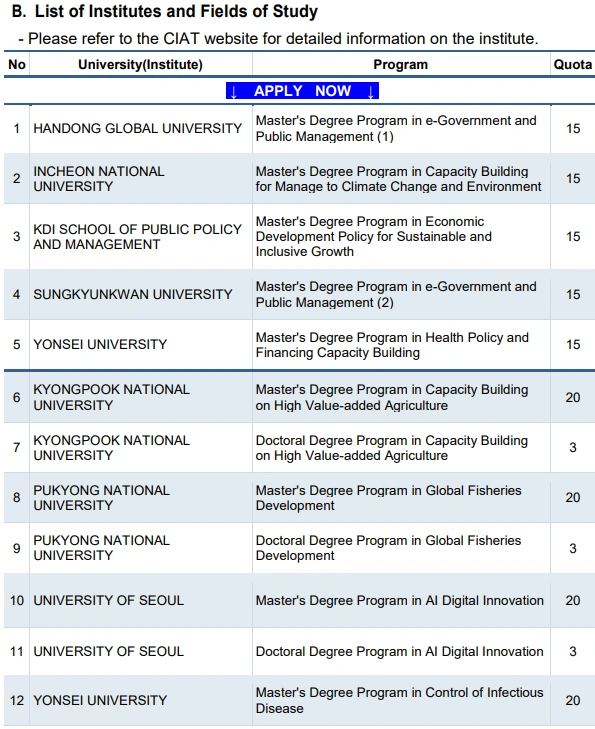Viewport: 595px width, 729px height.
Task: Click Master's High Value-added Agriculture program
Action: coord(392,398)
